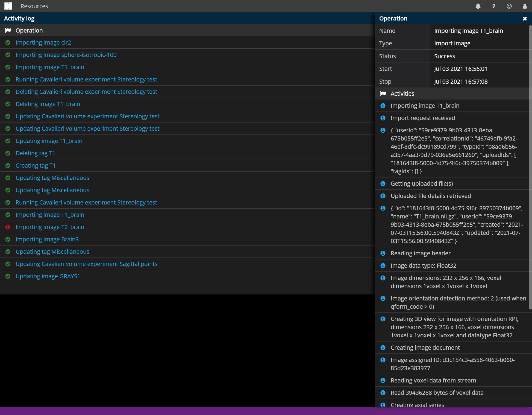Click success icon beside Deleting tag T1

pos(8,153)
